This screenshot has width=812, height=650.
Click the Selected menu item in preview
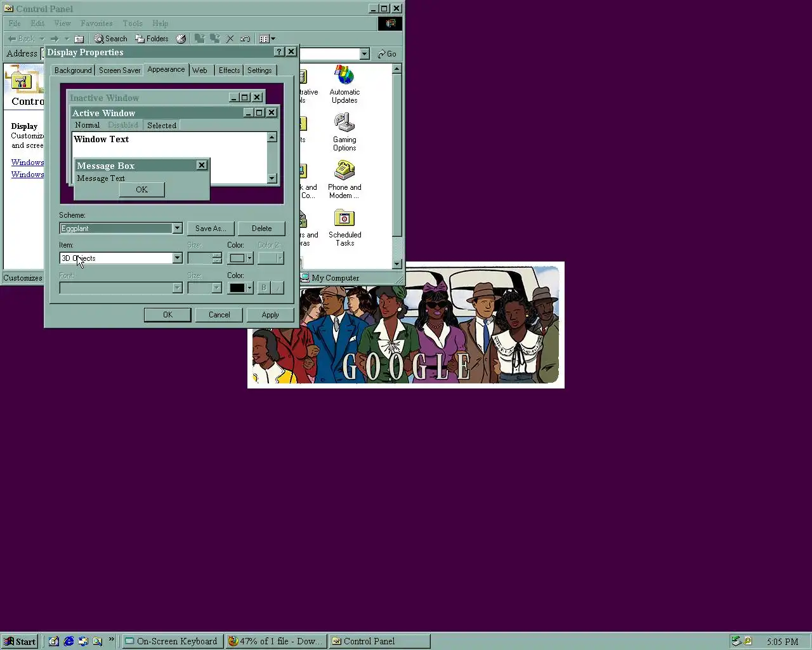162,126
